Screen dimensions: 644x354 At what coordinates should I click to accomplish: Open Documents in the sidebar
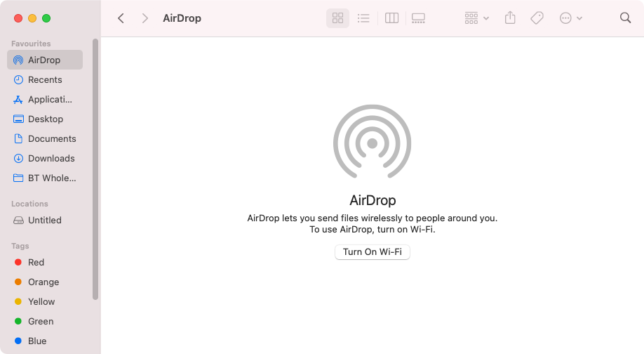(x=45, y=139)
